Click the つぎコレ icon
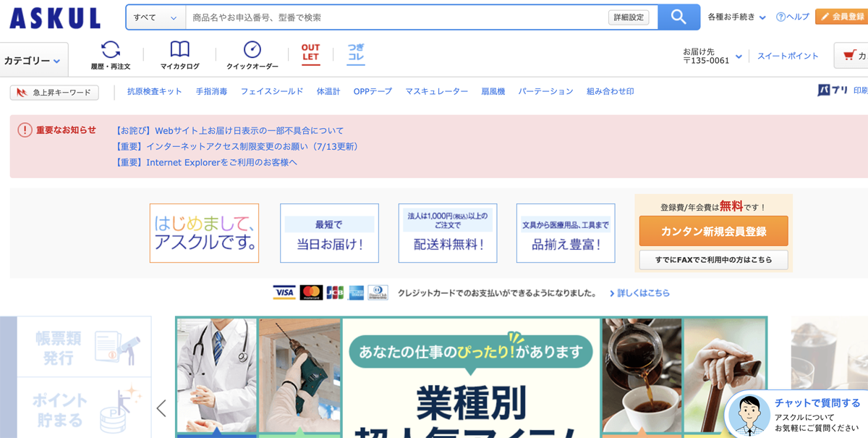The image size is (868, 438). point(355,54)
